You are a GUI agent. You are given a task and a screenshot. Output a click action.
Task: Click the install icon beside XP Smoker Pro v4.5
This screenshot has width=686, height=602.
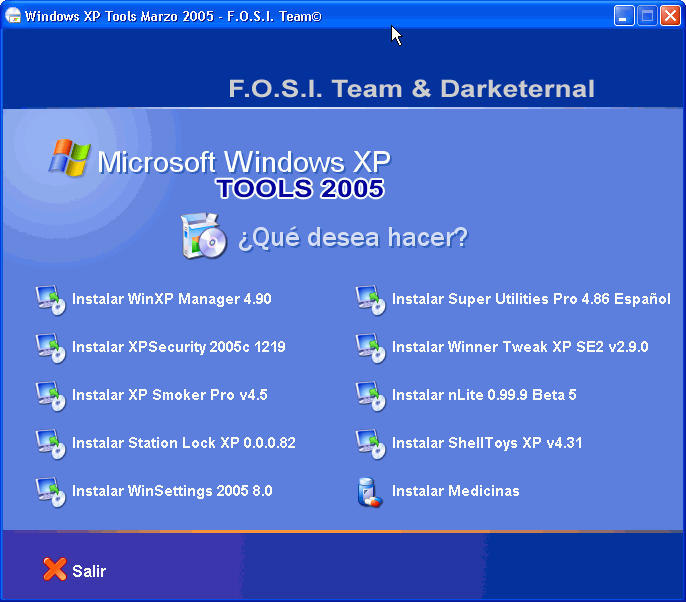coord(50,396)
